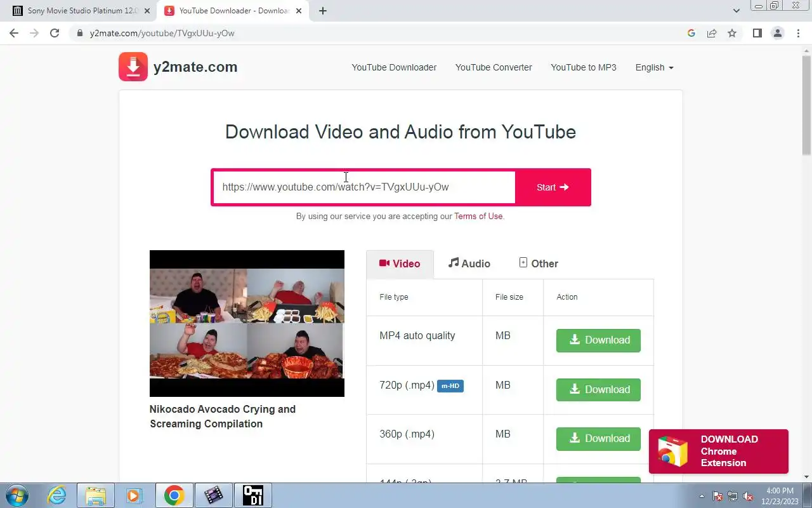Download the 360p (.mp4) file
812x508 pixels.
tap(598, 439)
